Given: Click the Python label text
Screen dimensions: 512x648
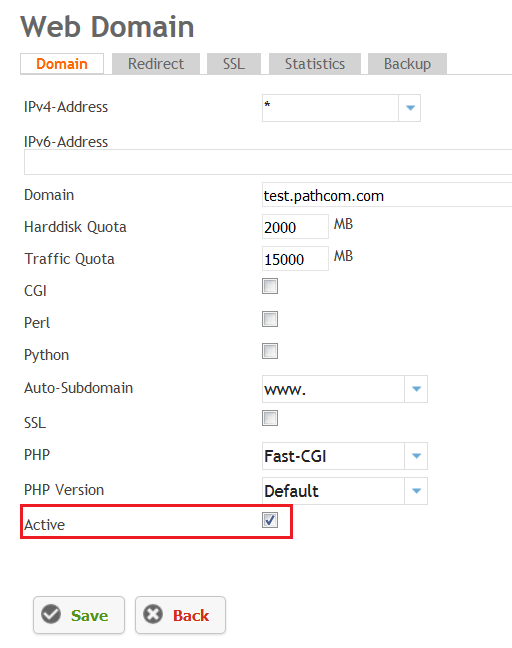Looking at the screenshot, I should (x=47, y=355).
